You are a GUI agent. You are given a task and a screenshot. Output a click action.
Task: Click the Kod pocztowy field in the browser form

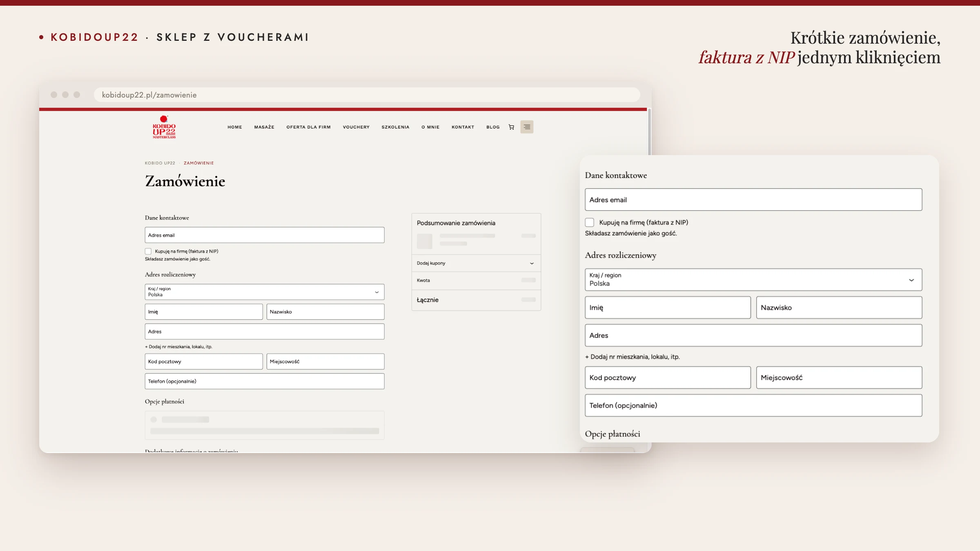[x=204, y=362]
